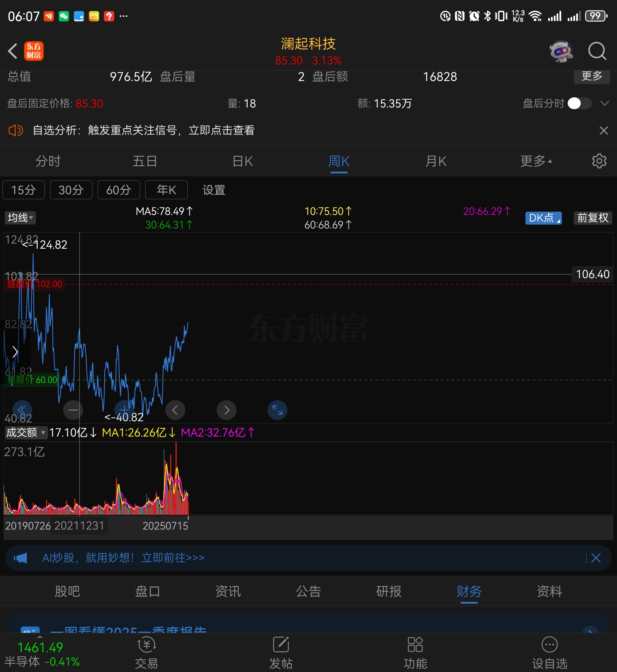The image size is (617, 672).
Task: Tap the 半导体 sector index ticker
Action: (x=42, y=655)
